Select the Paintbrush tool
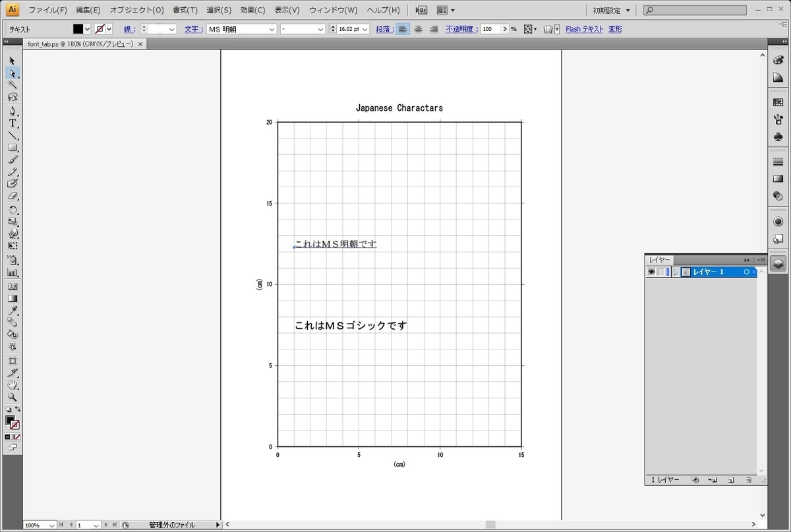Screen dimensions: 791x532 click(x=13, y=160)
